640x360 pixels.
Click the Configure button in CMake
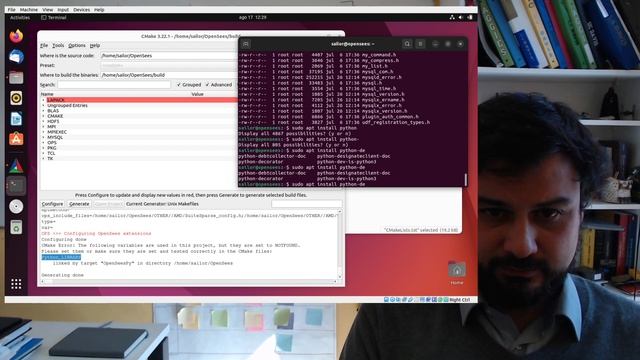pyautogui.click(x=52, y=204)
